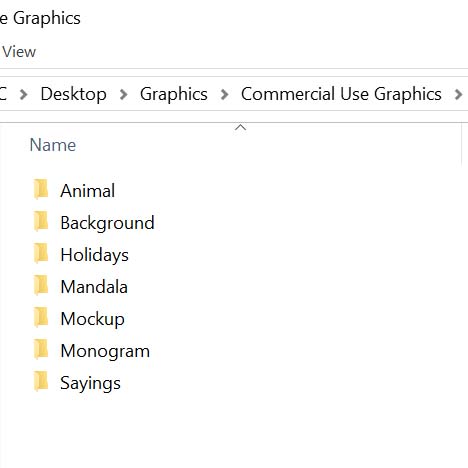Expand the chevron before Desktop in path
Screen dimensions: 468x468
(23, 94)
